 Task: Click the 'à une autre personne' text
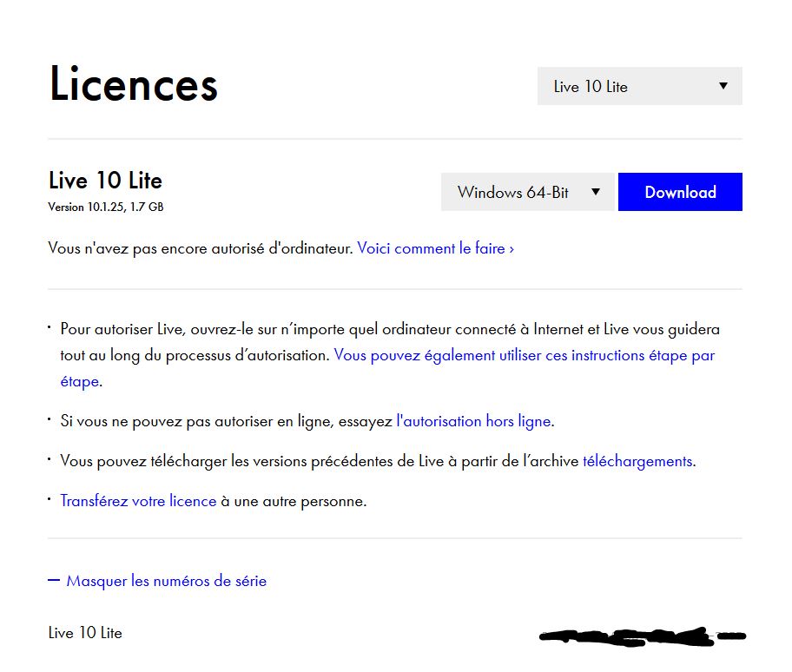[x=294, y=501]
